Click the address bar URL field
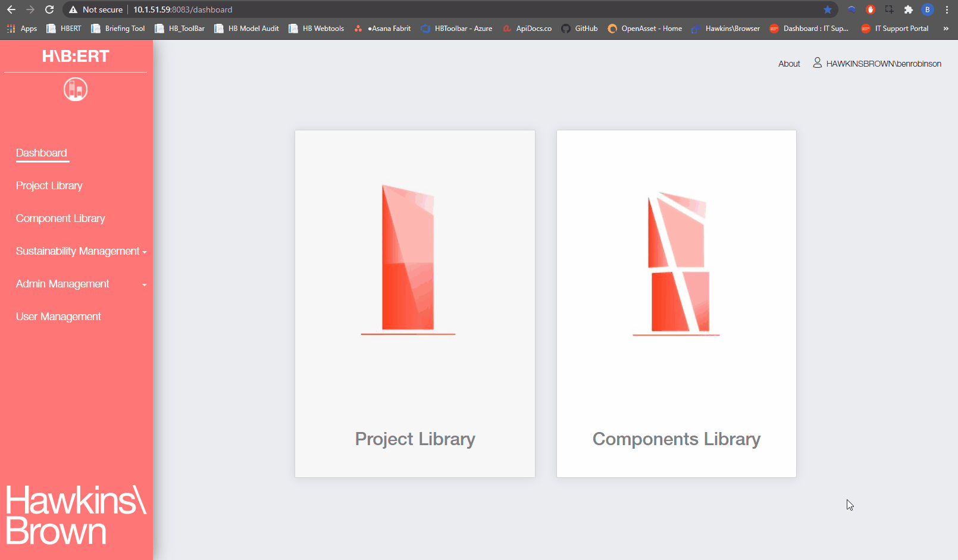Screen dimensions: 958x560 coord(451,10)
